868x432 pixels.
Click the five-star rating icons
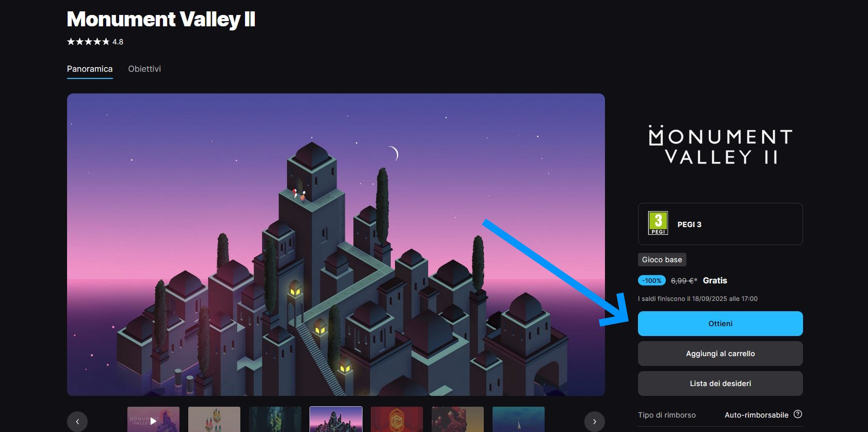[88, 42]
